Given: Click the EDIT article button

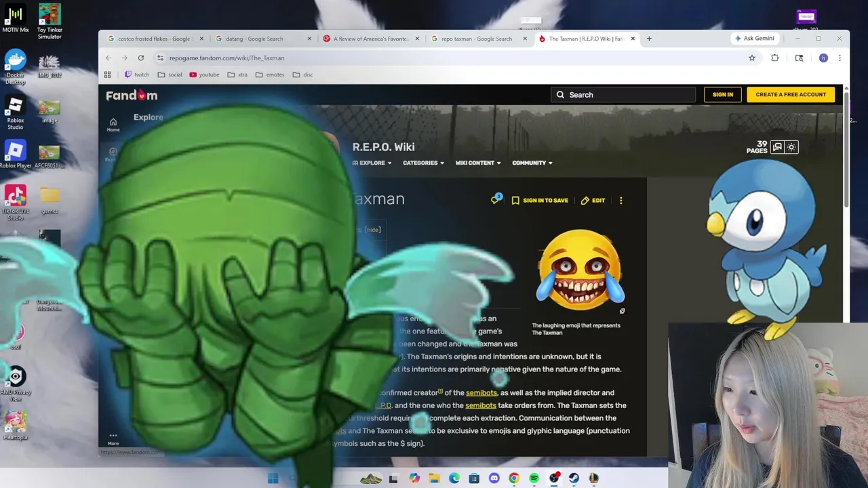Looking at the screenshot, I should tap(593, 201).
